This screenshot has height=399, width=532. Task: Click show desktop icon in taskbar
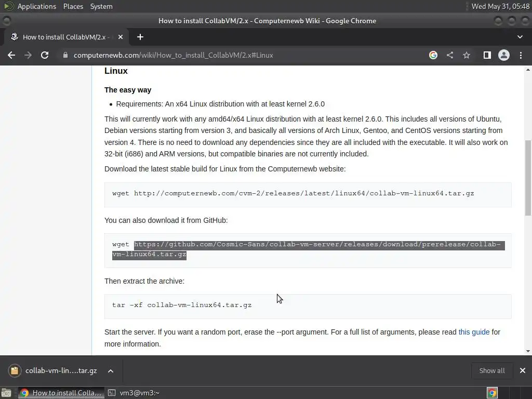(6, 393)
